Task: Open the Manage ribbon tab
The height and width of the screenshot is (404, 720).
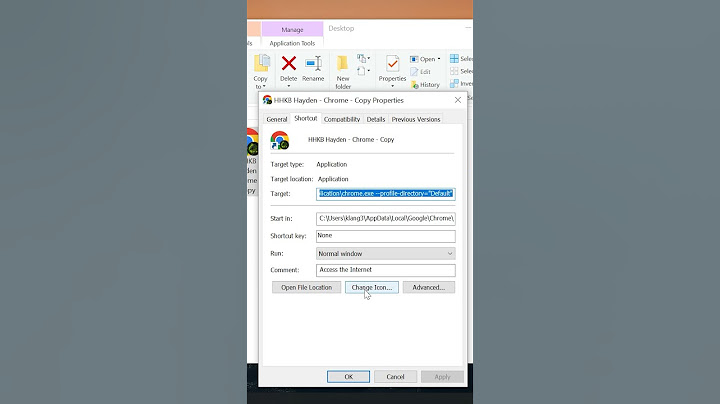Action: (292, 29)
